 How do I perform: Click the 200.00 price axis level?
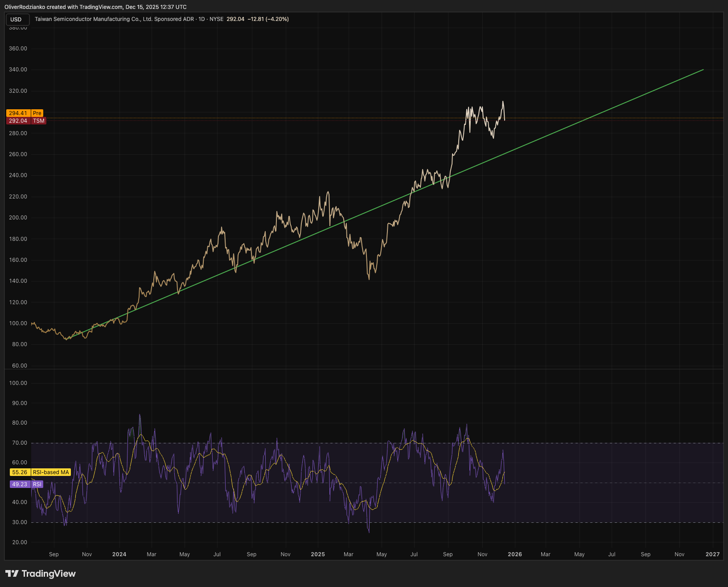click(x=18, y=218)
